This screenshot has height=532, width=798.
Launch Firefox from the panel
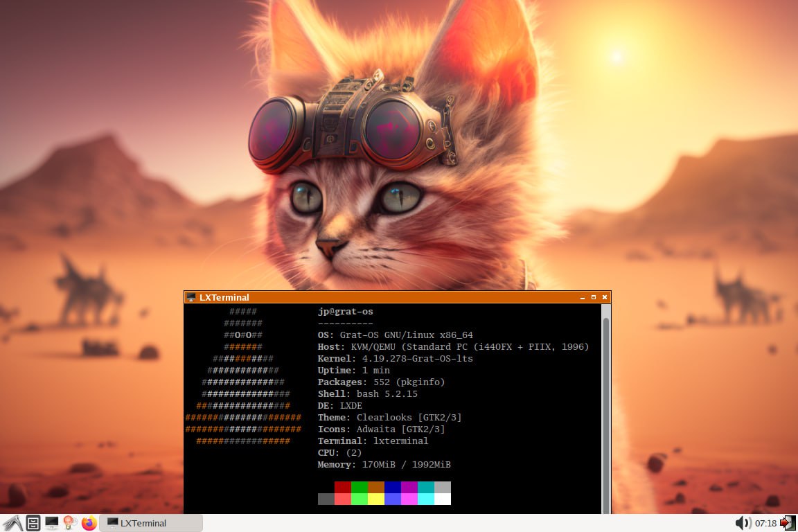coord(89,523)
